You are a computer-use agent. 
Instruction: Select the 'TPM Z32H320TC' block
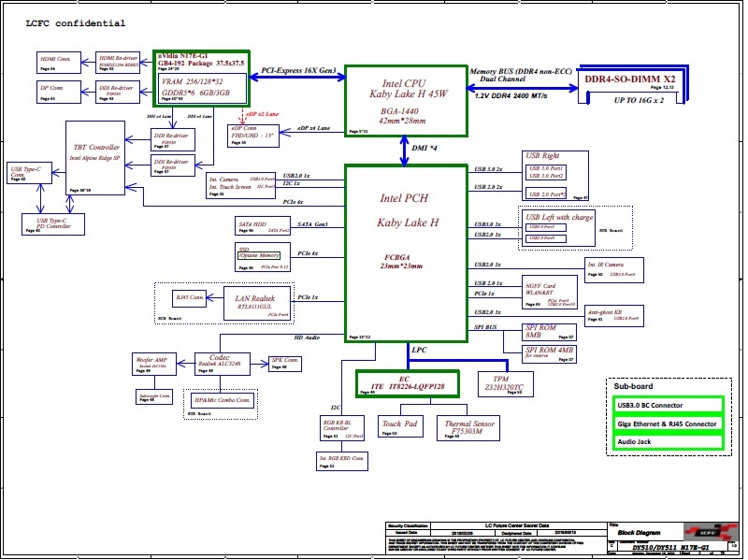506,384
